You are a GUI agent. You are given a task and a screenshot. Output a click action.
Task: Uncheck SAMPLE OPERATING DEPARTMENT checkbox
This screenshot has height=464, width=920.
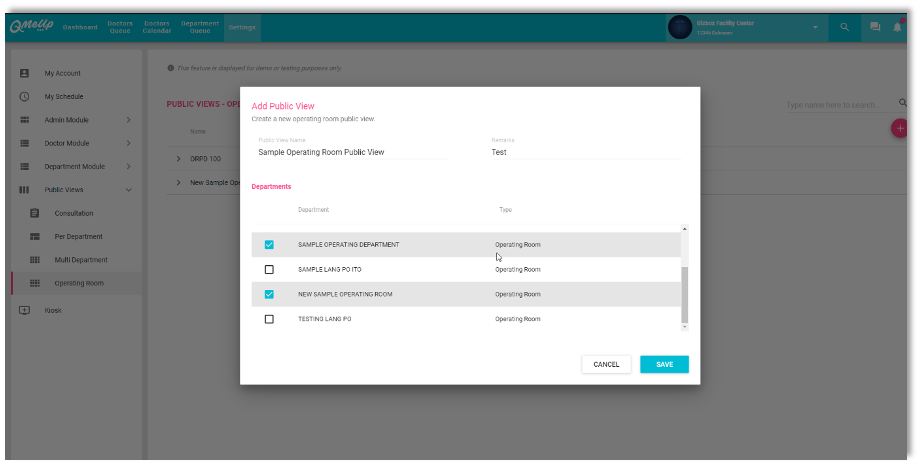point(269,245)
